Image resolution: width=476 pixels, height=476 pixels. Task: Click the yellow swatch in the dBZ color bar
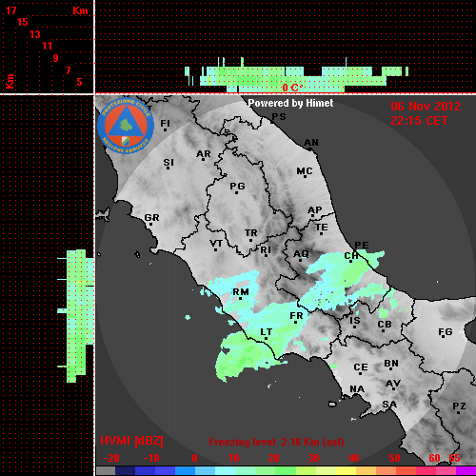coord(346,471)
